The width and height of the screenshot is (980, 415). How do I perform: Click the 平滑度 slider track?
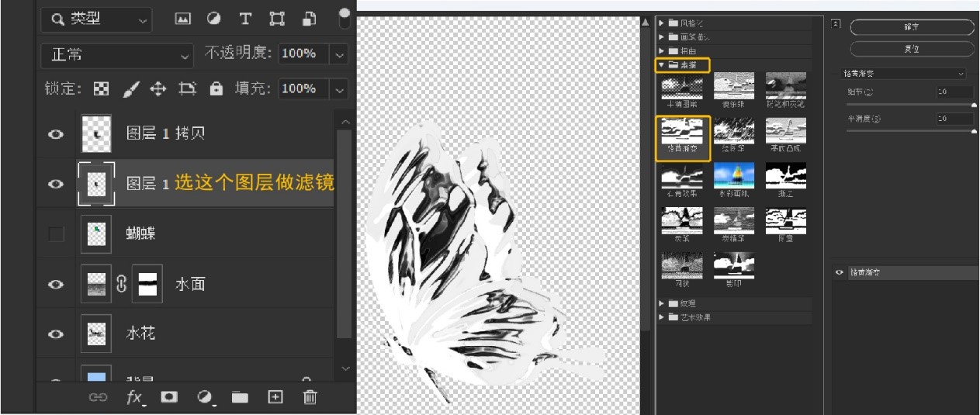click(x=908, y=131)
